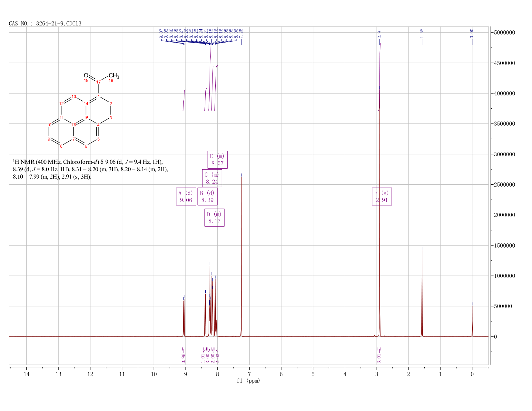532x411 pixels.
Task: Click the CAS NO. 3264-21-9 title text
Action: pyautogui.click(x=45, y=24)
